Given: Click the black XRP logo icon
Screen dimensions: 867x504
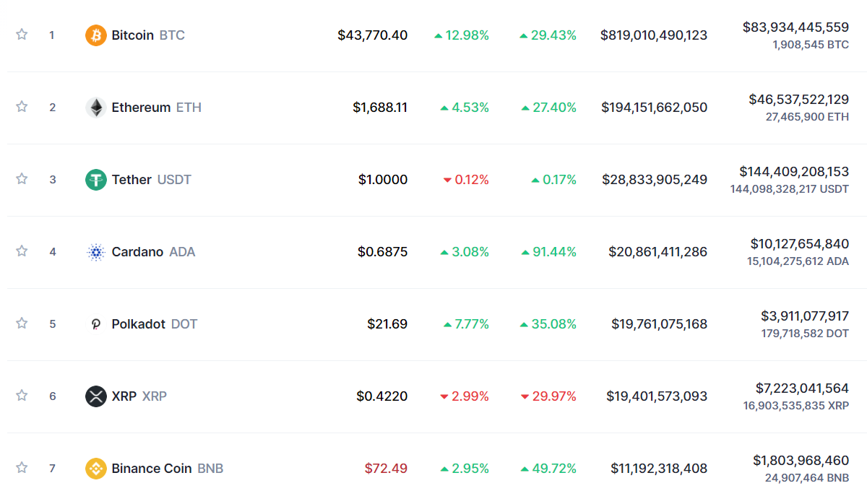Looking at the screenshot, I should click(96, 396).
